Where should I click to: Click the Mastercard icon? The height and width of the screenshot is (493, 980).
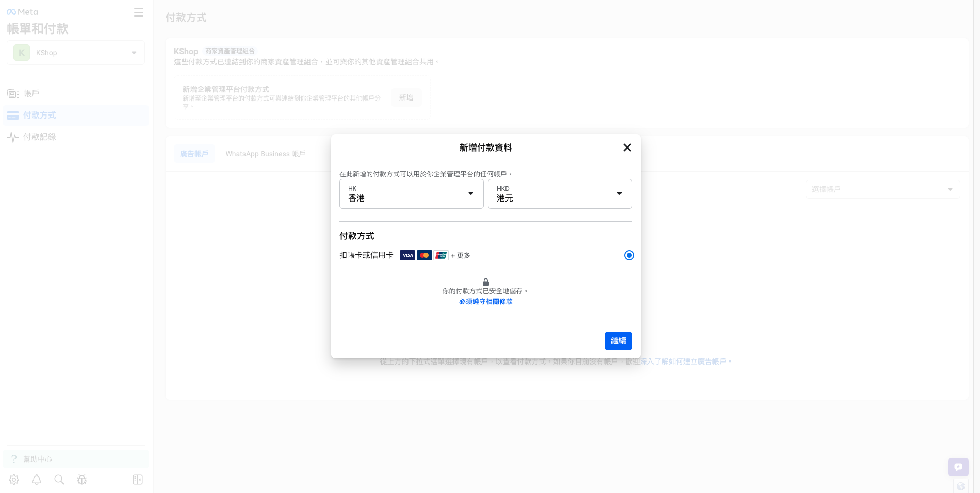pyautogui.click(x=424, y=255)
